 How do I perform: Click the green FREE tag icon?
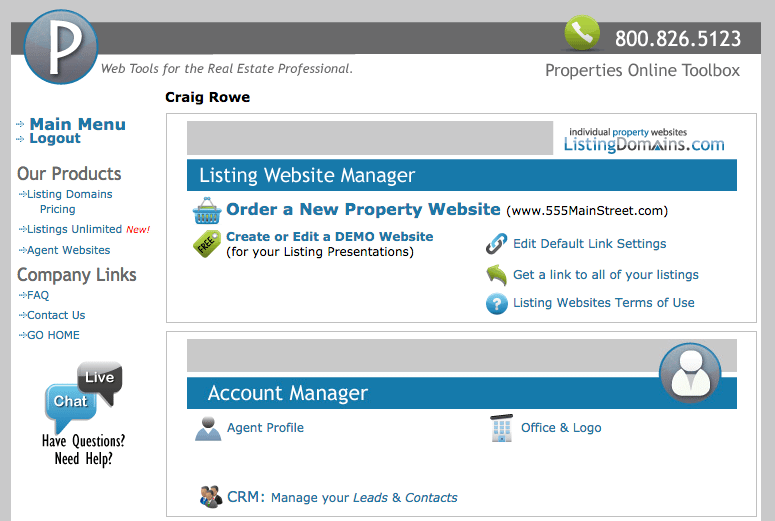[x=207, y=244]
